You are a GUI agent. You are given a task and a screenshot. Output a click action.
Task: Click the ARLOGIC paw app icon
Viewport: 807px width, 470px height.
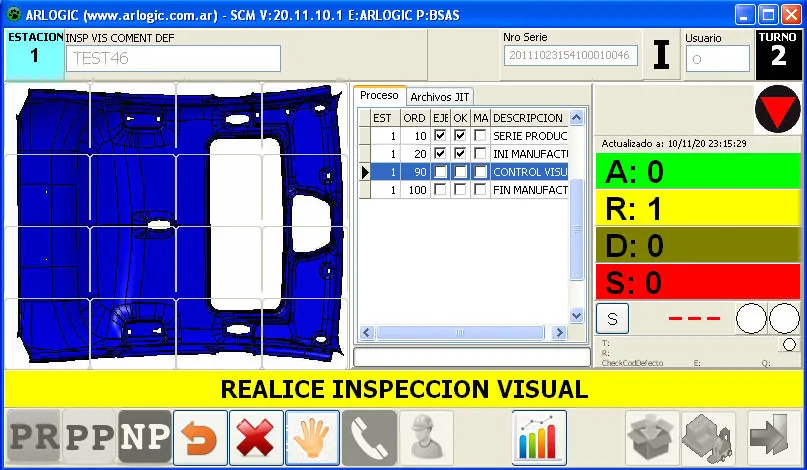point(14,14)
